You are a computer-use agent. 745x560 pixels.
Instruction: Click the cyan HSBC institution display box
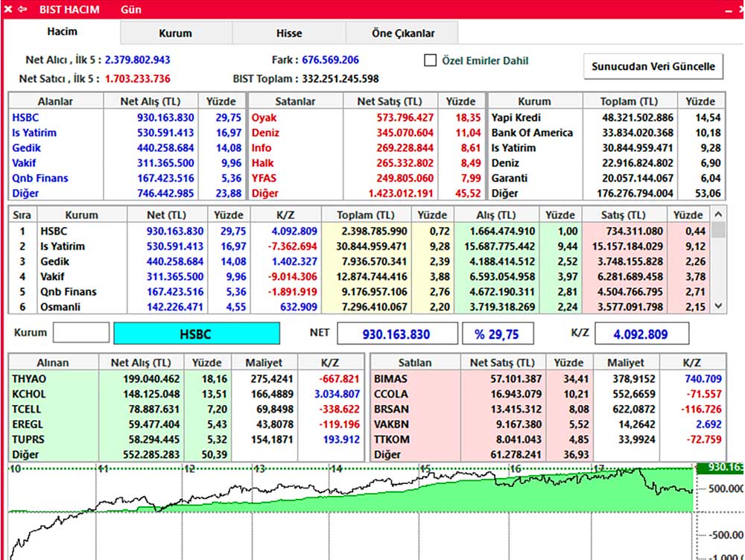click(197, 334)
